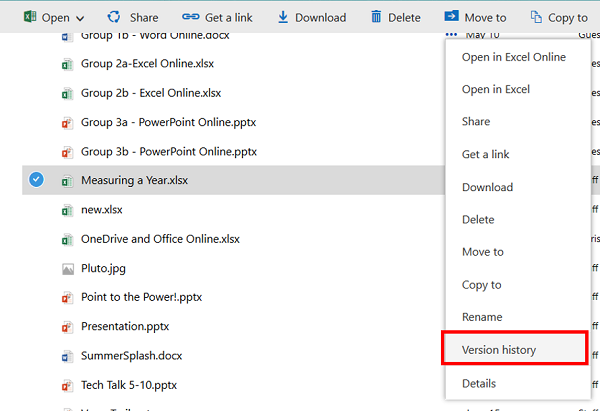Expand the Open dropdown chevron

point(80,18)
